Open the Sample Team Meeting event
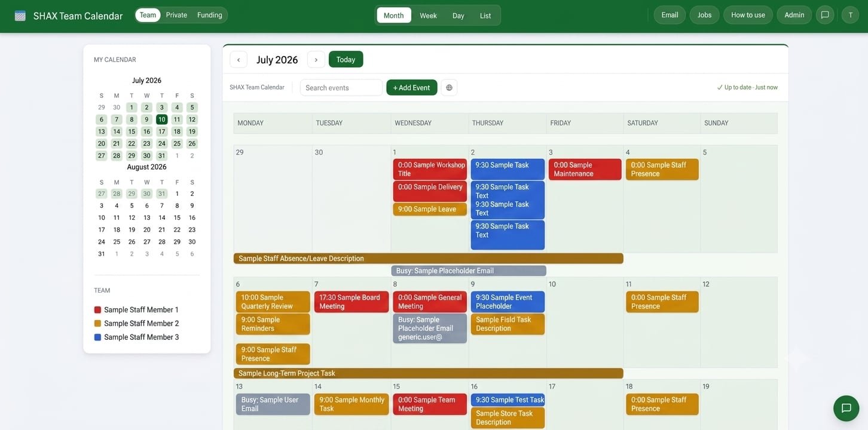This screenshot has height=430, width=868. (x=430, y=404)
